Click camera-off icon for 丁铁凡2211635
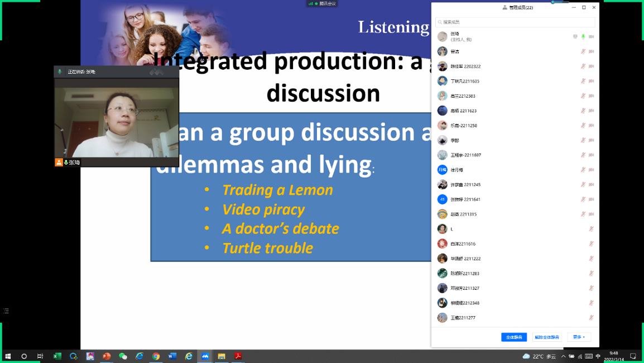 (591, 82)
